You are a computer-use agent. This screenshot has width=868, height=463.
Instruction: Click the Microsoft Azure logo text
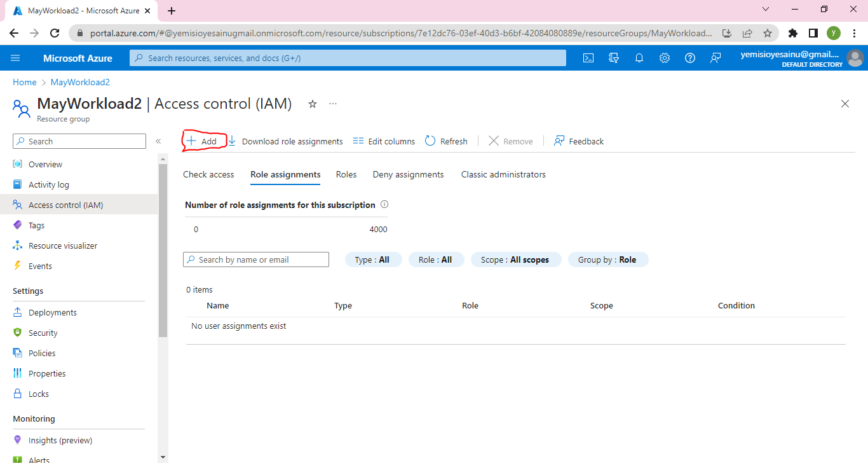(78, 58)
